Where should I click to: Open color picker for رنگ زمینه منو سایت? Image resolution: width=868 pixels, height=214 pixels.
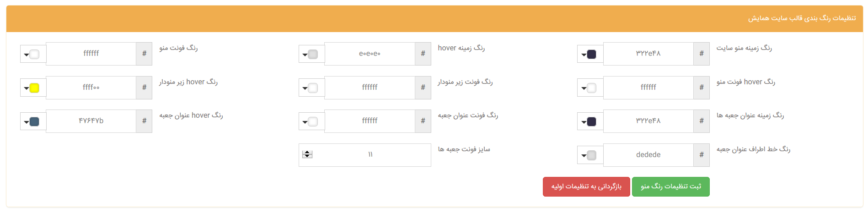[590, 55]
